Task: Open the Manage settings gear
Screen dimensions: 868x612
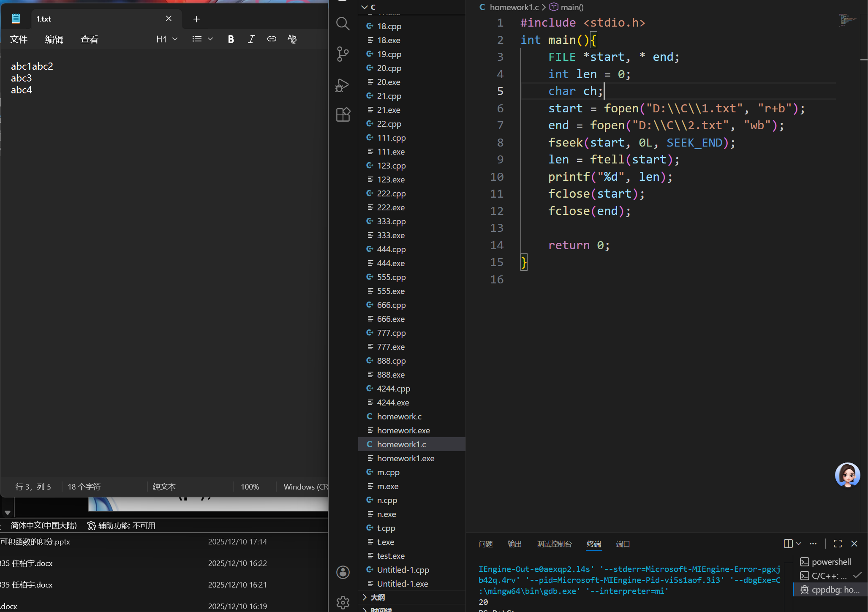Action: pos(343,602)
